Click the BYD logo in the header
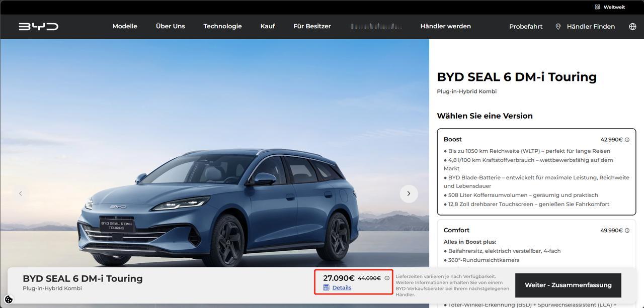This screenshot has height=308, width=644. click(39, 27)
